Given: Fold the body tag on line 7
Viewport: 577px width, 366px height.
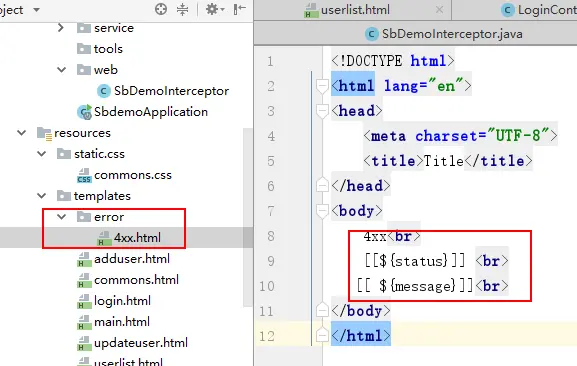Looking at the screenshot, I should pos(322,211).
